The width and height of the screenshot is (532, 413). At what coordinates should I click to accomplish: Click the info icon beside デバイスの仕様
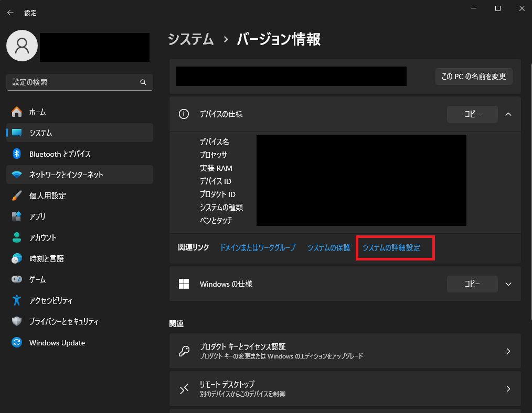(184, 114)
